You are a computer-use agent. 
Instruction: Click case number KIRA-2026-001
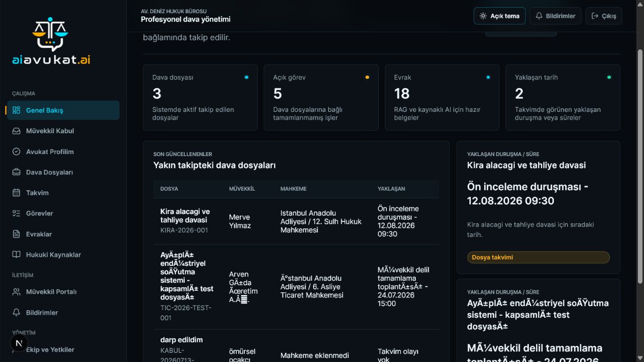tap(184, 230)
